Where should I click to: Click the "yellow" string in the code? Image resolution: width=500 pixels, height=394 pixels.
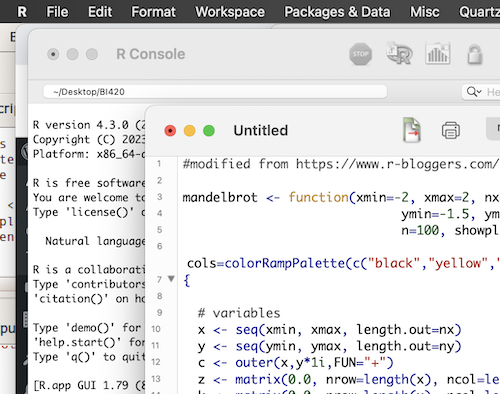pos(458,263)
